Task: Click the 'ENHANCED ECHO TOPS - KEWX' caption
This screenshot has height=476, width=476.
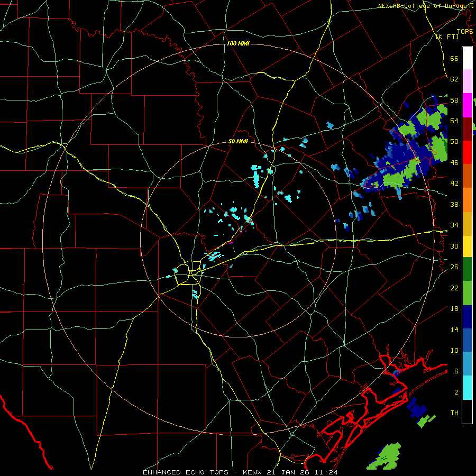Action: (204, 472)
